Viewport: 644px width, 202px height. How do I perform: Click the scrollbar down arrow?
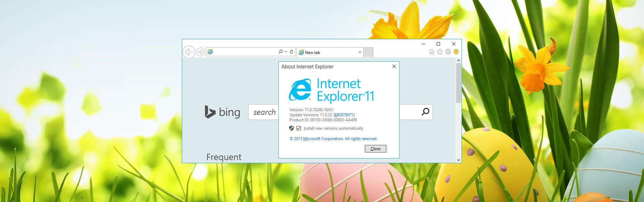pyautogui.click(x=459, y=160)
